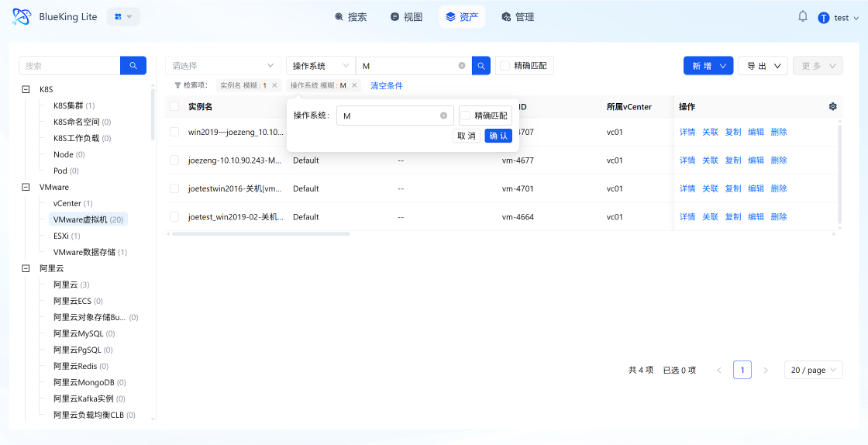Screen dimensions: 868x445
Task: Select 阿里云MySQL in the tree
Action: [84, 333]
